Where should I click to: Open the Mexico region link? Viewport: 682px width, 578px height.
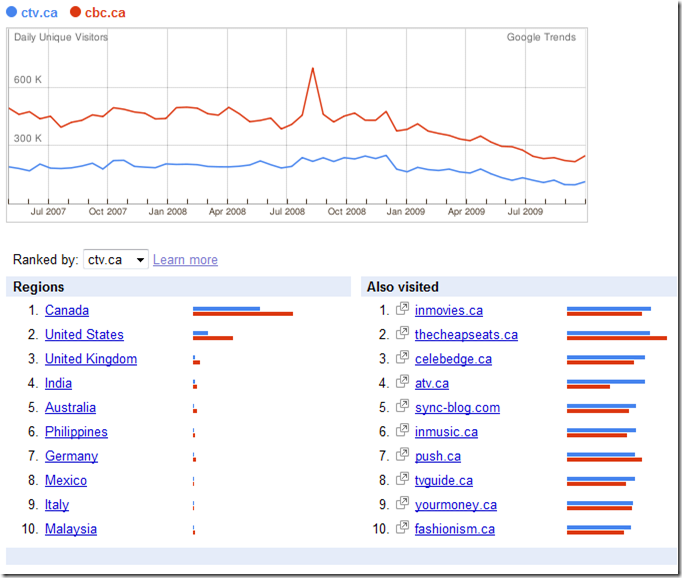click(x=66, y=481)
